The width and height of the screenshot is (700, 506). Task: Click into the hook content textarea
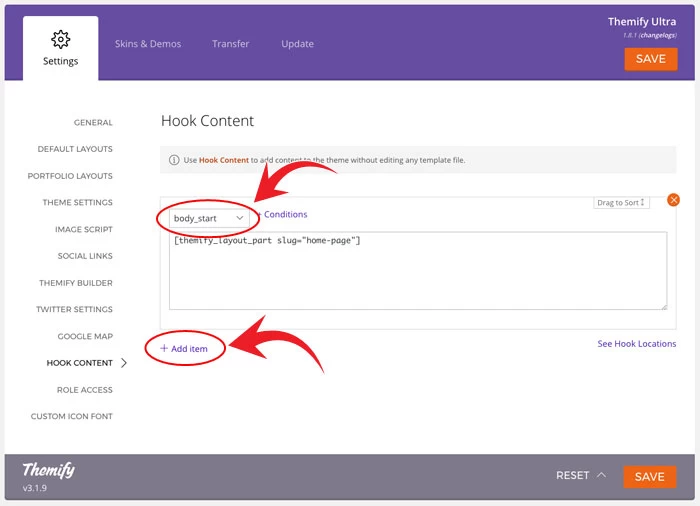pyautogui.click(x=418, y=271)
